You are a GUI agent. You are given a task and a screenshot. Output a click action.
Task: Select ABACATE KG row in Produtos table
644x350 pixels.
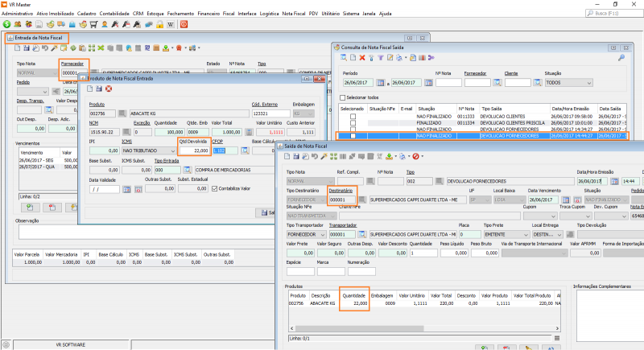point(424,303)
